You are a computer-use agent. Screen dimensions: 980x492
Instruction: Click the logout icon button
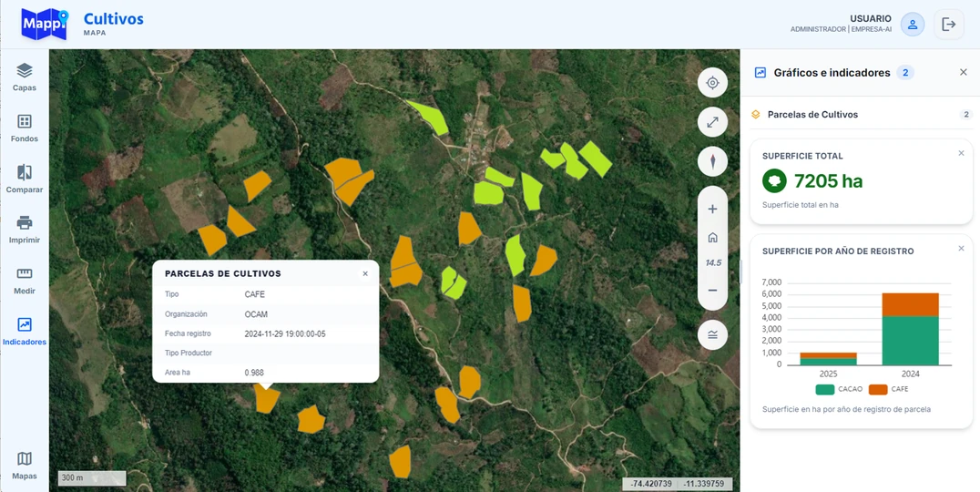[x=949, y=25]
